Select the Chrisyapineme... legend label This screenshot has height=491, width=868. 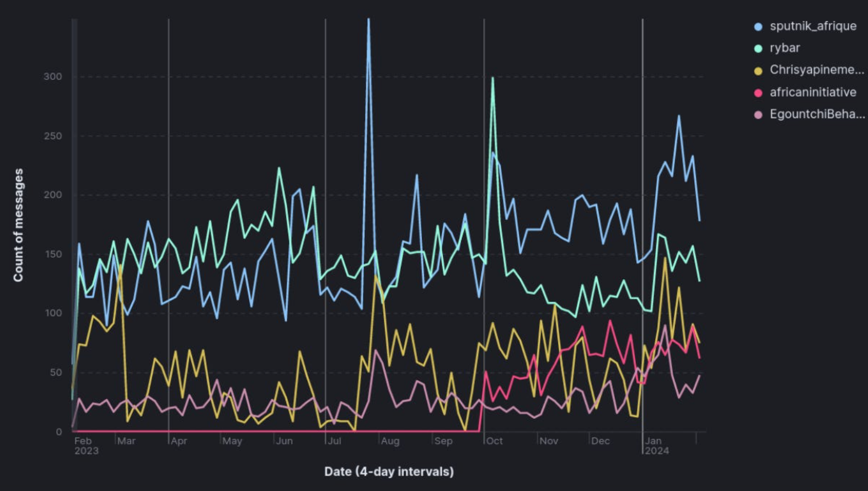pos(817,70)
